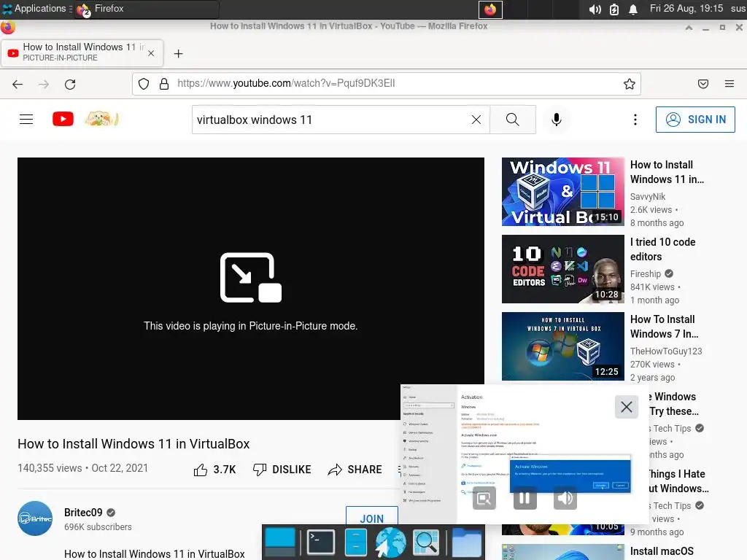Image resolution: width=747 pixels, height=560 pixels.
Task: Launch web browser globe in dock
Action: [391, 542]
